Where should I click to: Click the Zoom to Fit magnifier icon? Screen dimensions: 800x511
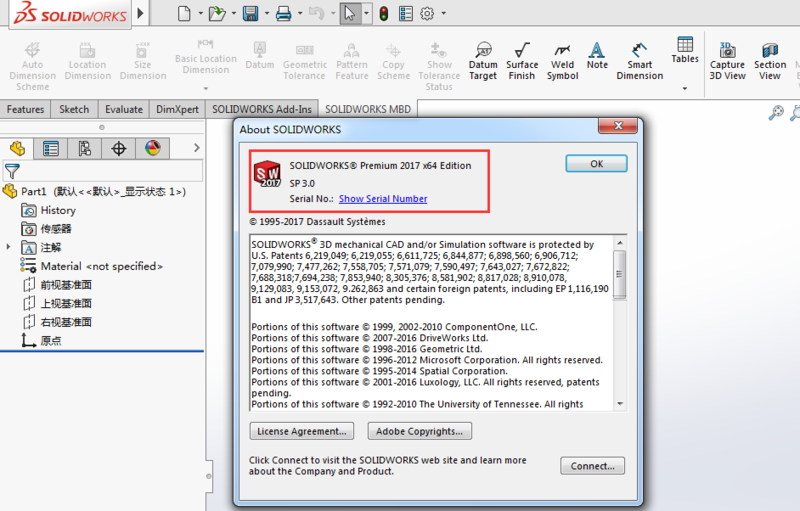tap(776, 112)
